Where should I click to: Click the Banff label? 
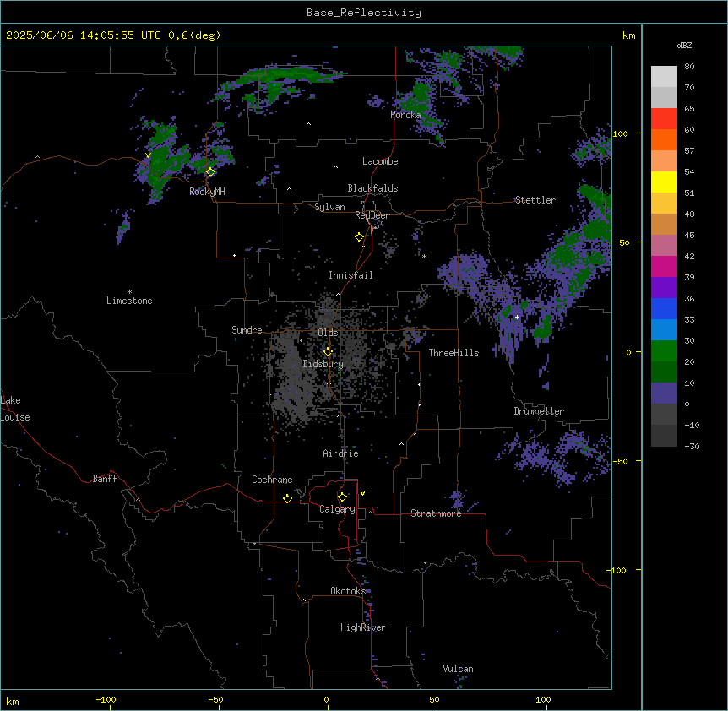(x=105, y=479)
